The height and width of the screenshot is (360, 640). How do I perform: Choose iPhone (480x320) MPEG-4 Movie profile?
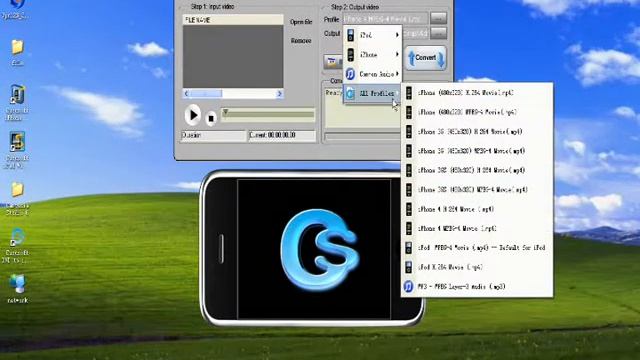tap(477, 112)
